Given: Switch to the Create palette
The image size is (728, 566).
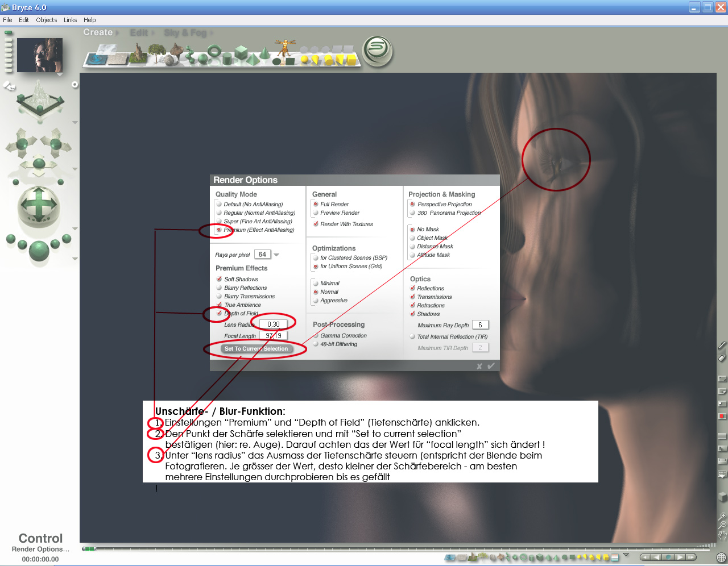Looking at the screenshot, I should point(98,32).
